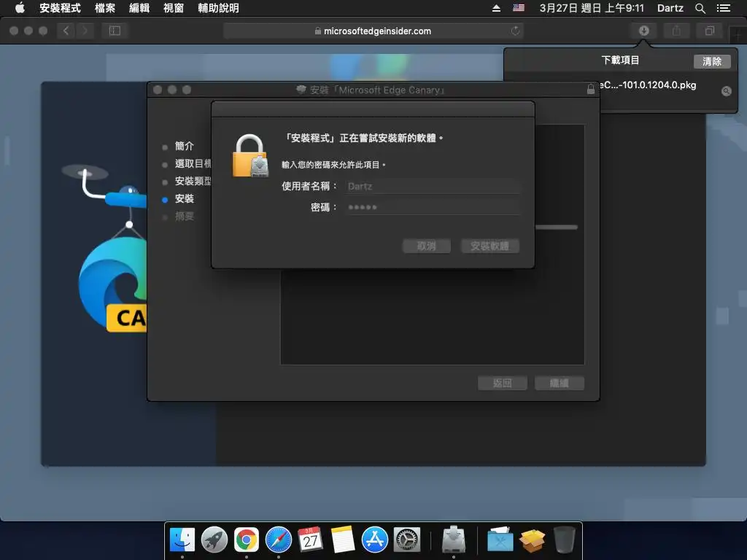Viewport: 747px width, 560px height.
Task: Toggle the Safari sidebar
Action: coord(115,31)
